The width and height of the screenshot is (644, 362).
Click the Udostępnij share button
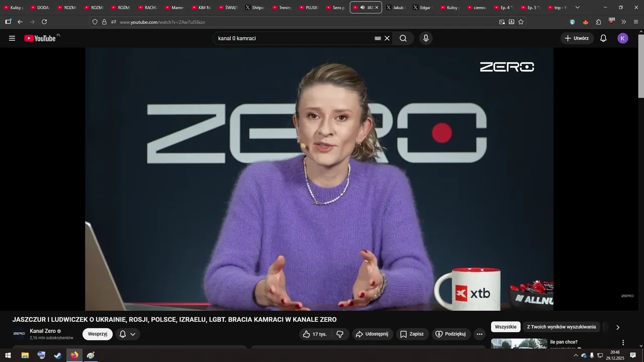(372, 334)
